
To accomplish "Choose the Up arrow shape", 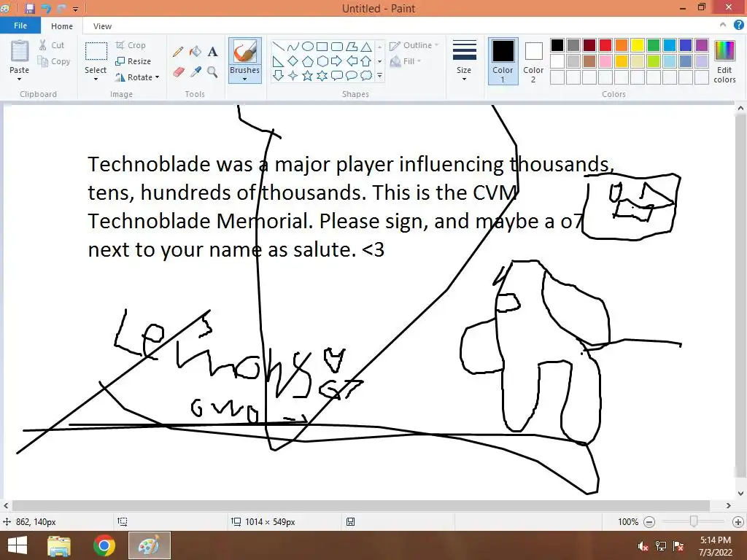I will tap(366, 61).
